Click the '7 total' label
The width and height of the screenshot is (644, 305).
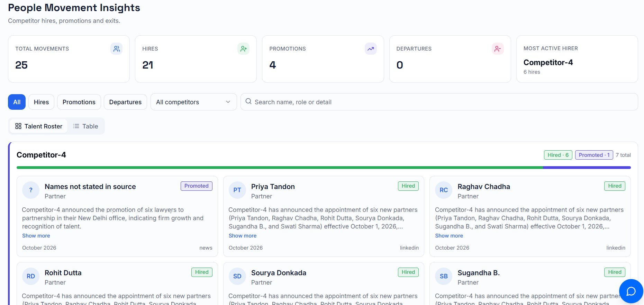click(x=623, y=155)
